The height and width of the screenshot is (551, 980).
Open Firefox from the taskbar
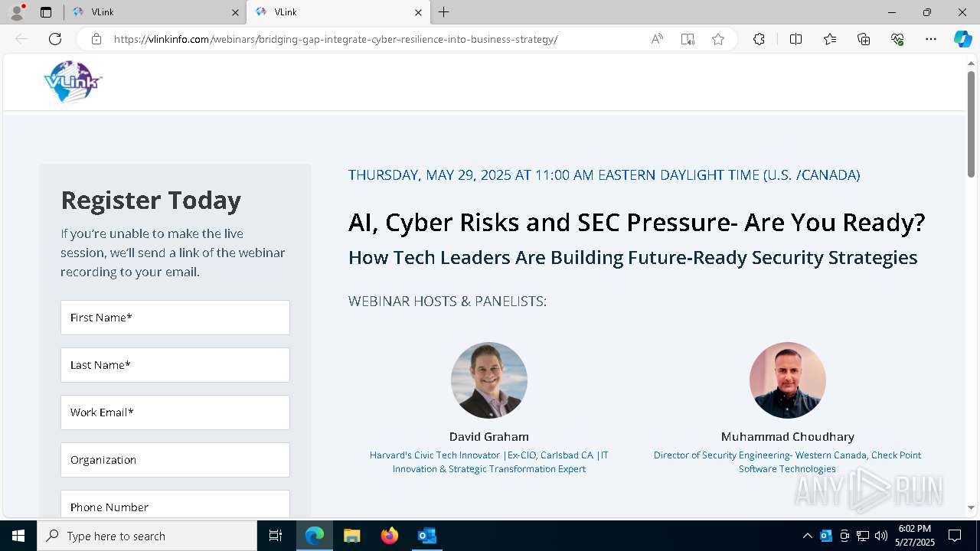pyautogui.click(x=390, y=536)
